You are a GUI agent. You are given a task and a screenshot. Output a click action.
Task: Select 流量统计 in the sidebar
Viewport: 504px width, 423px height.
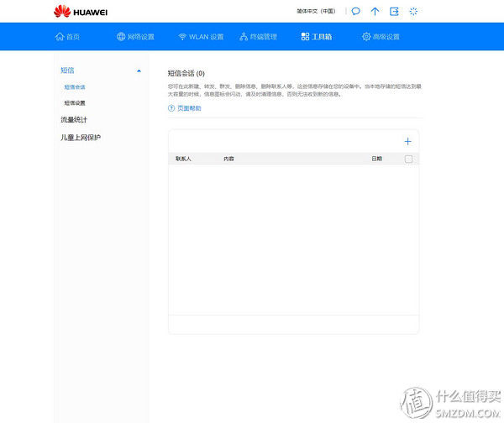(74, 120)
